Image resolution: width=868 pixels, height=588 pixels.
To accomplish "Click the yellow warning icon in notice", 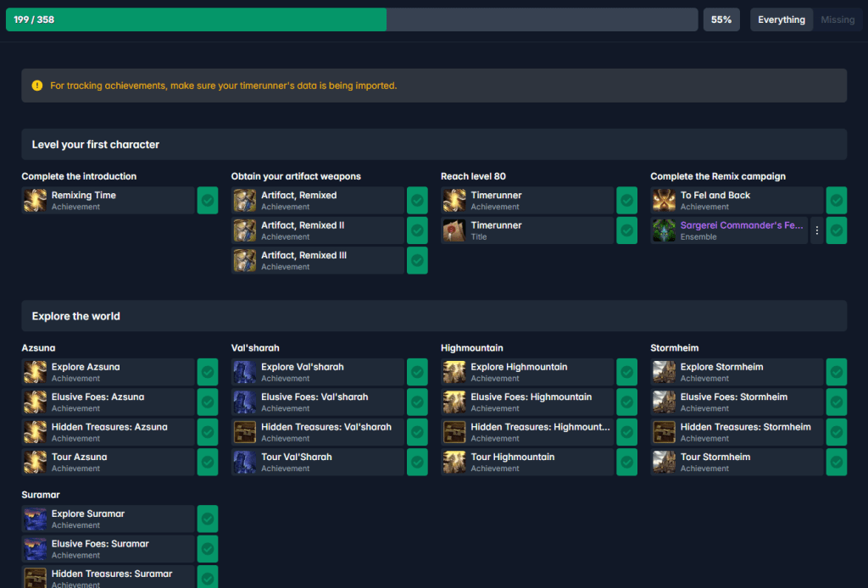I will [x=37, y=86].
